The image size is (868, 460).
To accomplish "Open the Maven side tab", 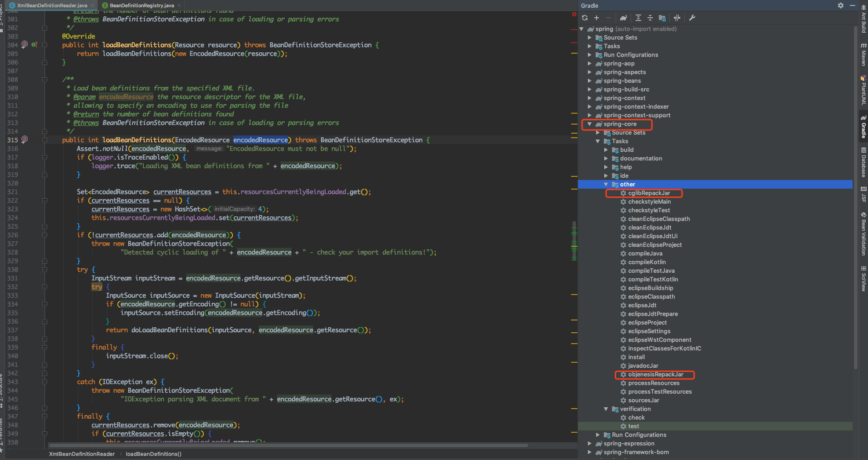I will tap(863, 55).
